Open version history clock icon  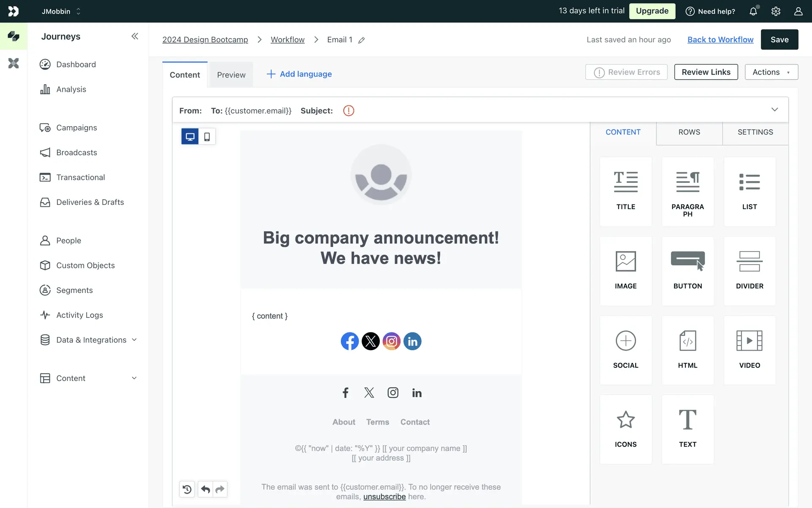[187, 489]
